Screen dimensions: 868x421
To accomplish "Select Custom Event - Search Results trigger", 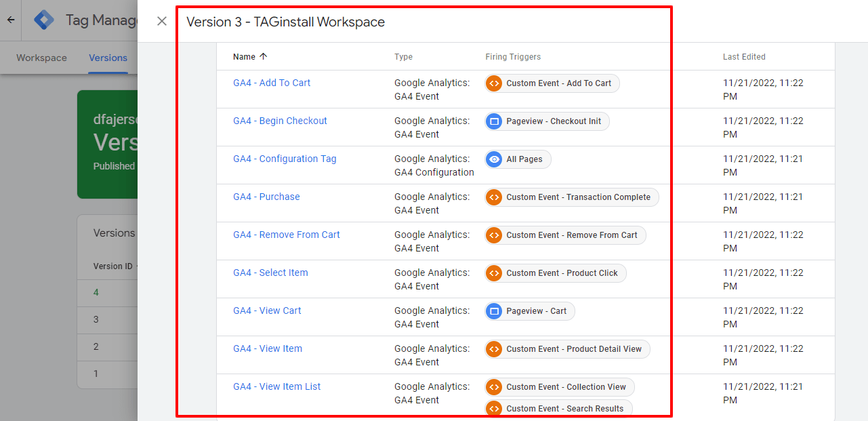I will [564, 409].
